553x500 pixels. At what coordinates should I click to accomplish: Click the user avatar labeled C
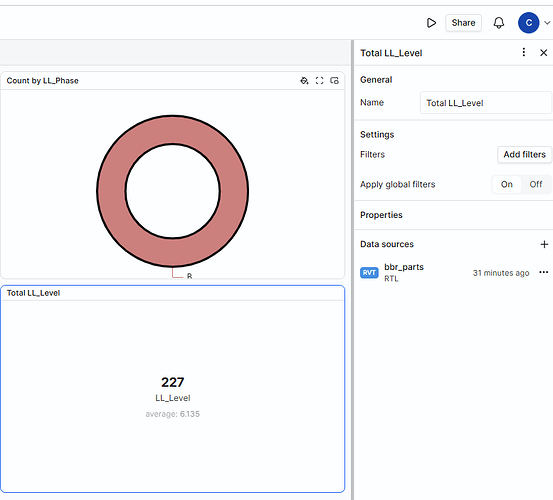click(x=528, y=23)
